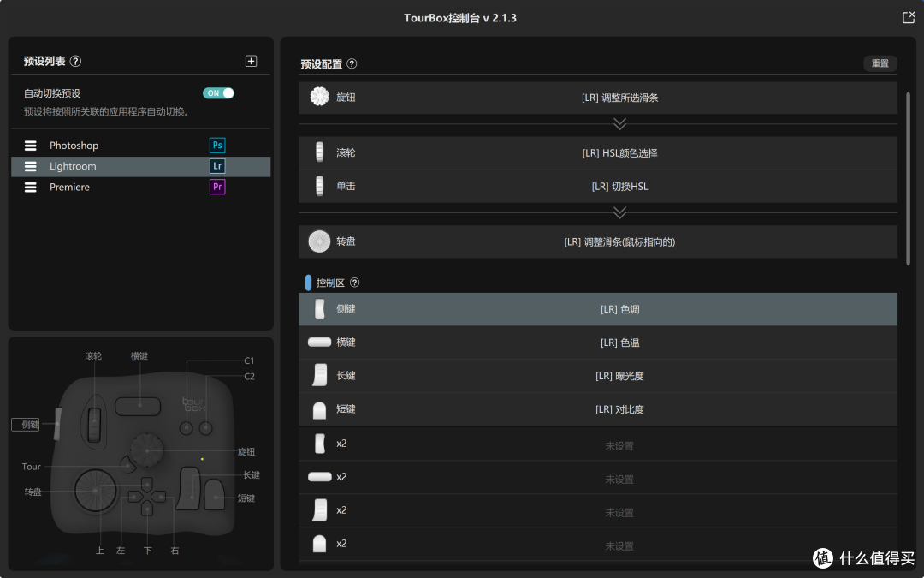Click help icon beside 预设列表
The image size is (924, 578).
pyautogui.click(x=75, y=61)
